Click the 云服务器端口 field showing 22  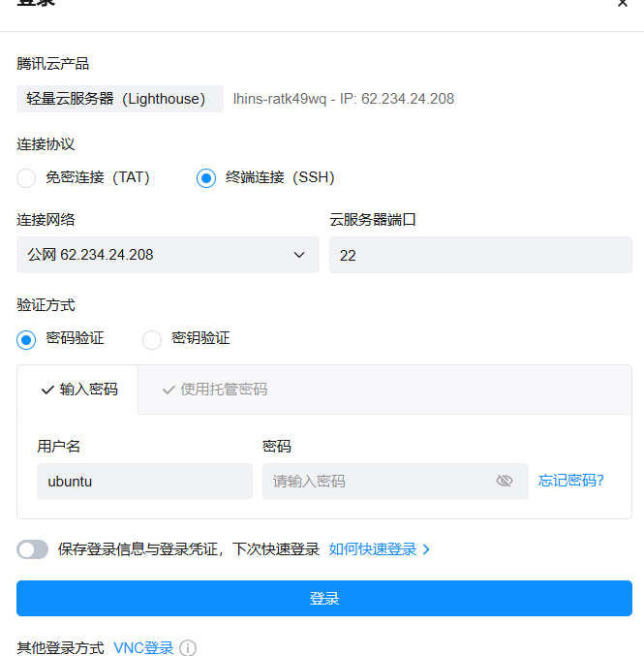pyautogui.click(x=480, y=255)
